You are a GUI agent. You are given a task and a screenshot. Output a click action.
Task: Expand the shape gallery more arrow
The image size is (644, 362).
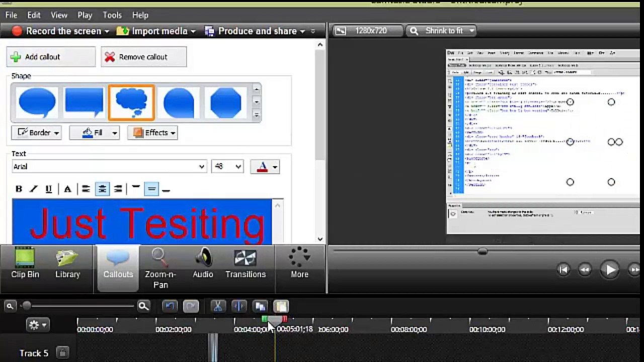pyautogui.click(x=257, y=115)
